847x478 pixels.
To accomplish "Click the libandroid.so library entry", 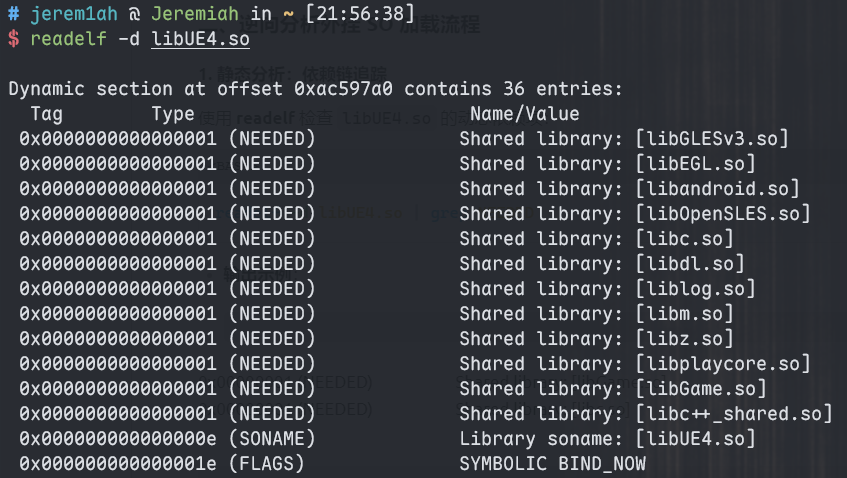I will [717, 188].
